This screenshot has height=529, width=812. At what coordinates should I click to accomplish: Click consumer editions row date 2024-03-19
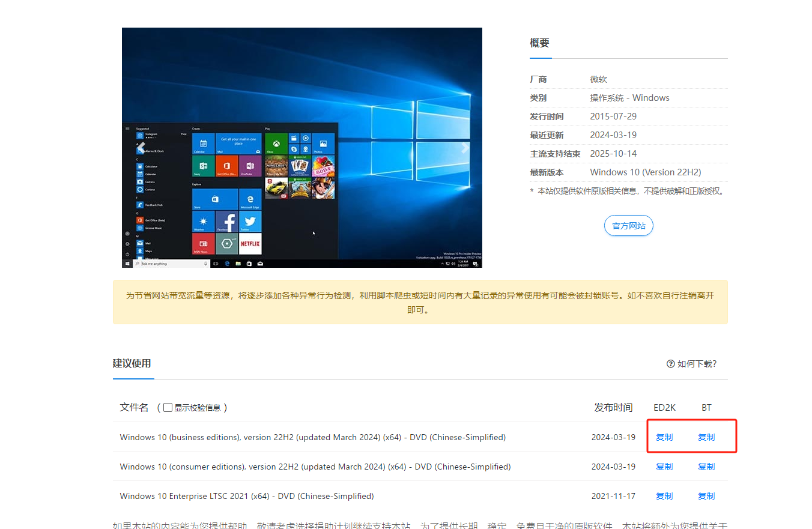click(x=613, y=467)
